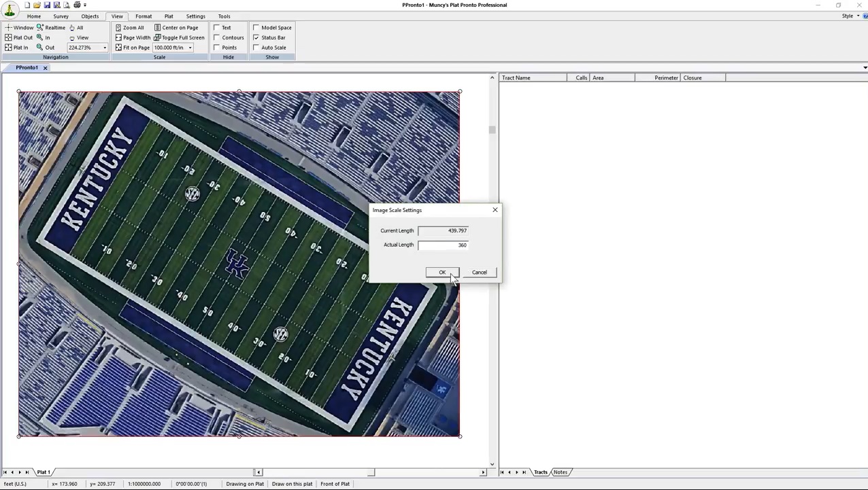Open the Plat ribbon tab
Image resolution: width=868 pixels, height=490 pixels.
point(169,16)
